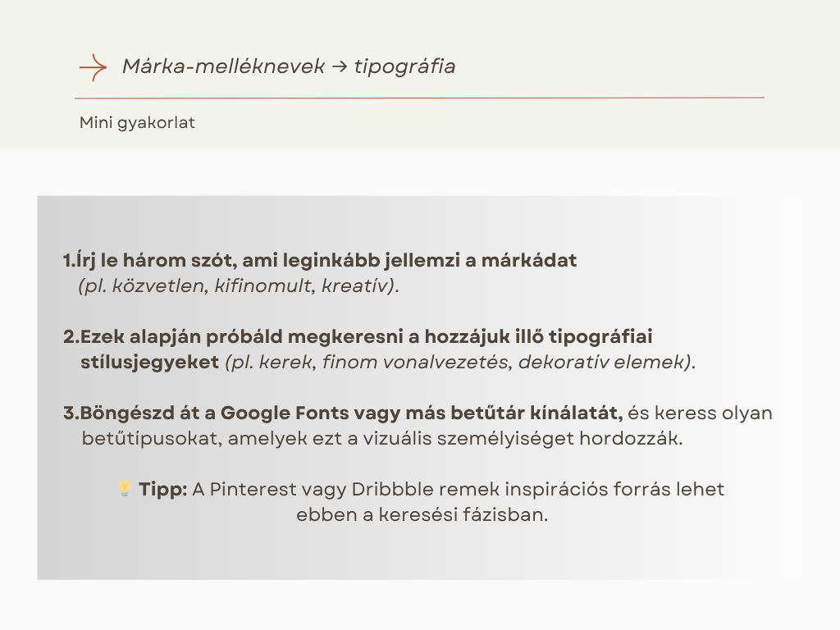Click the tip line ebben a keresési fázisban
This screenshot has height=630, width=840.
click(x=422, y=515)
